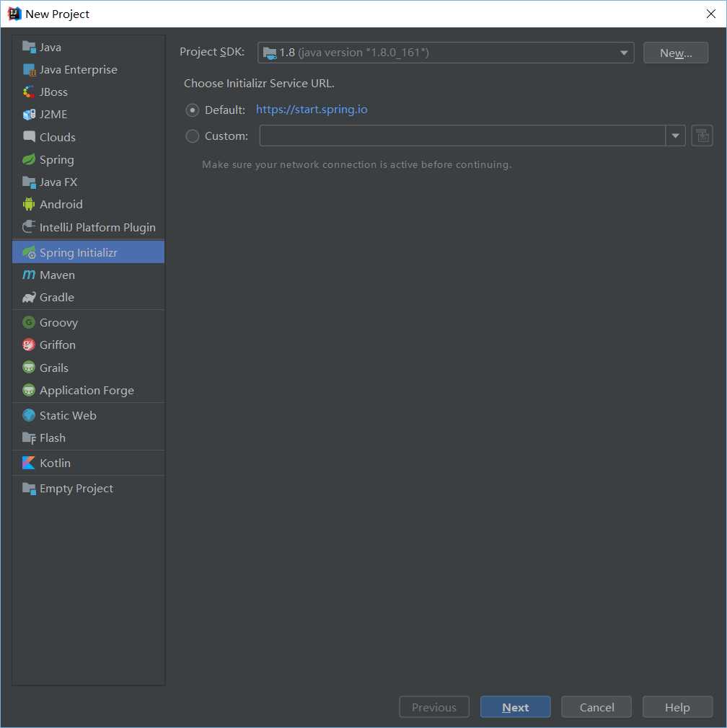The height and width of the screenshot is (728, 727).
Task: Select the 'Clouds' label in list
Action: (x=58, y=137)
